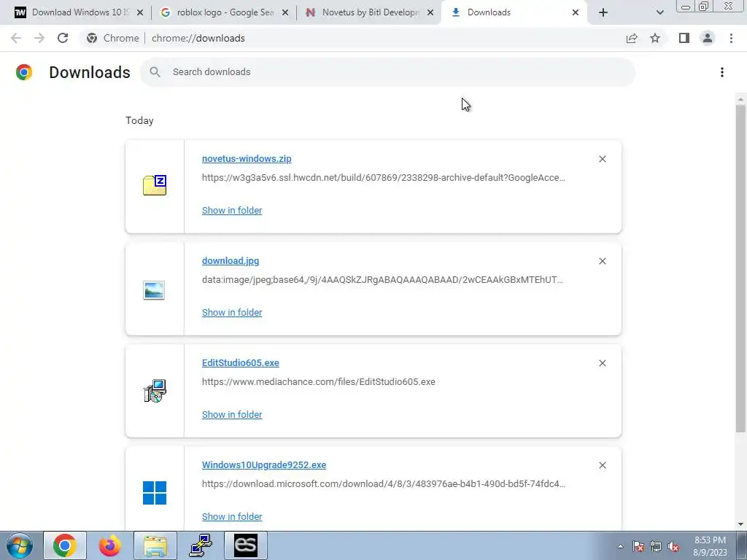Focus the Search downloads field
The width and height of the screenshot is (747, 560).
(388, 72)
